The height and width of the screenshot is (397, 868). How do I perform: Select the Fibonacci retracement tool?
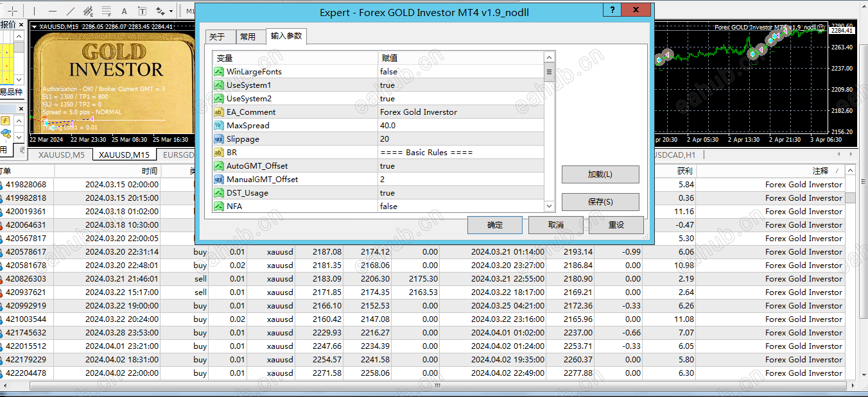pos(106,11)
